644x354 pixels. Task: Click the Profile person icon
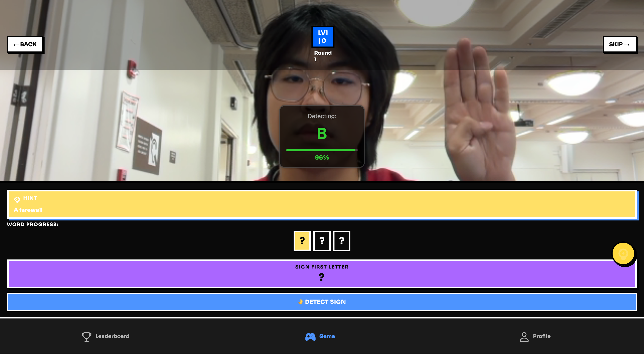point(524,337)
